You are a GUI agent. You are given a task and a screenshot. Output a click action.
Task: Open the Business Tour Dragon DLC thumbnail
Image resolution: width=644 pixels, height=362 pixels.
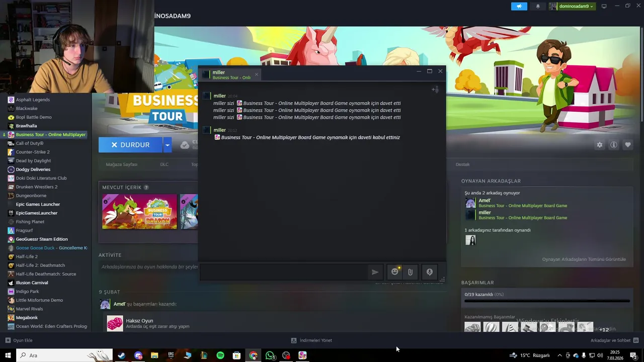139,212
